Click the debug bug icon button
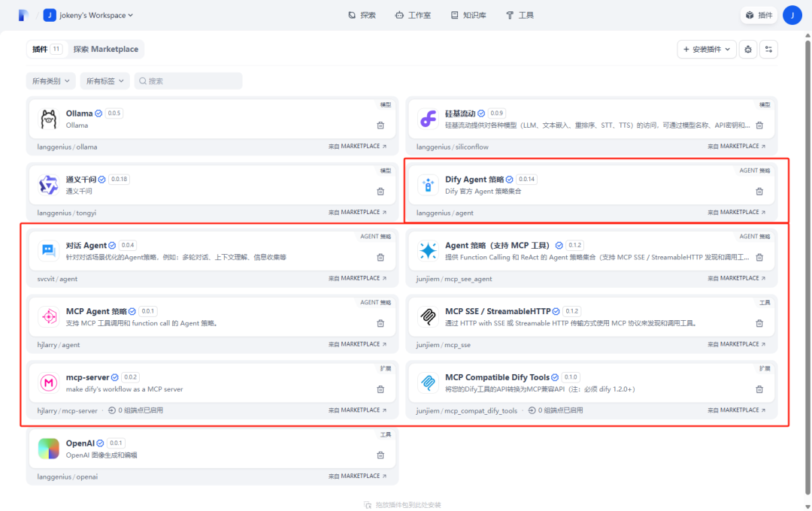 point(748,49)
